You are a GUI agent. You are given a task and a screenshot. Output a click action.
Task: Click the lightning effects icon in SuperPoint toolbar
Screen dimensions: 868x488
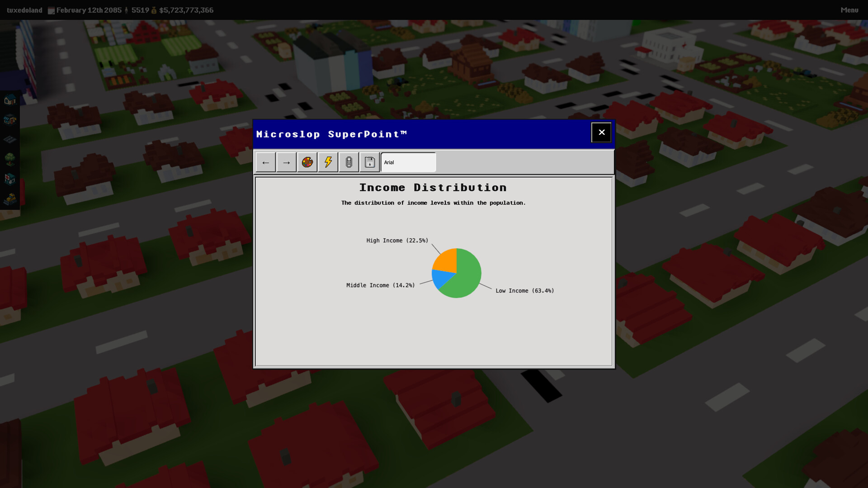tap(328, 162)
